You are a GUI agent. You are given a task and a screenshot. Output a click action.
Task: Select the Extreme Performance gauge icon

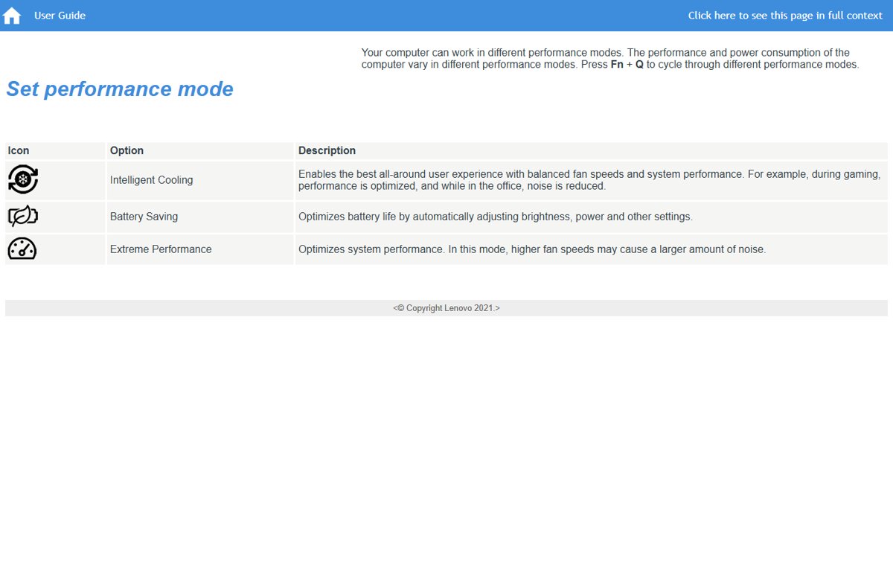tap(22, 249)
